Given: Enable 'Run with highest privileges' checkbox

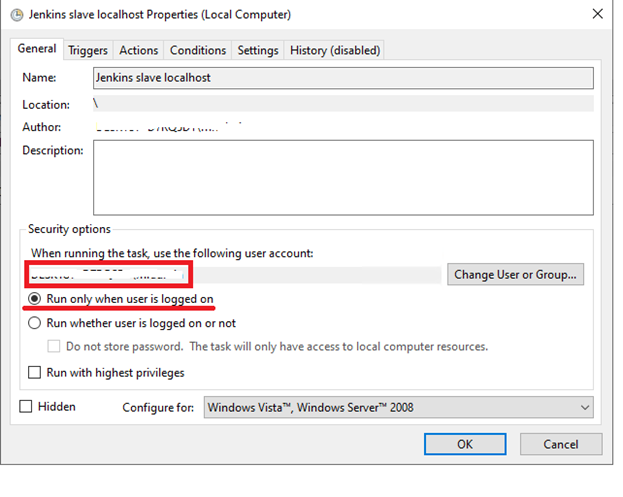Looking at the screenshot, I should (x=35, y=373).
